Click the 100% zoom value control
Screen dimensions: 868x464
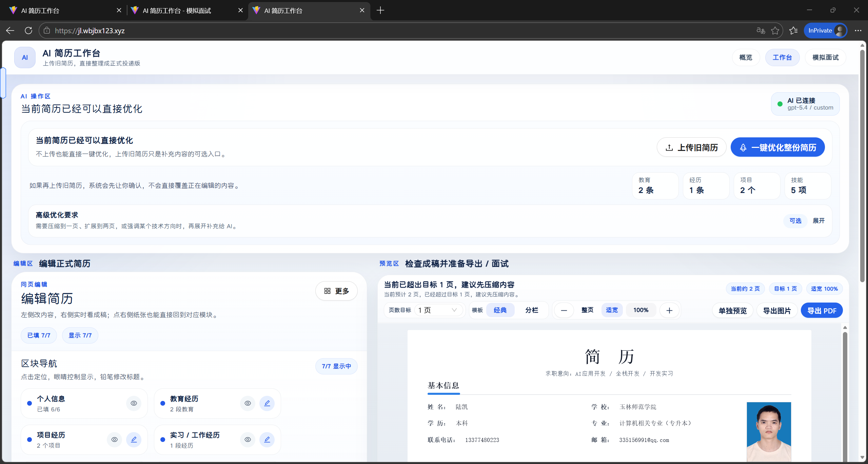640,310
